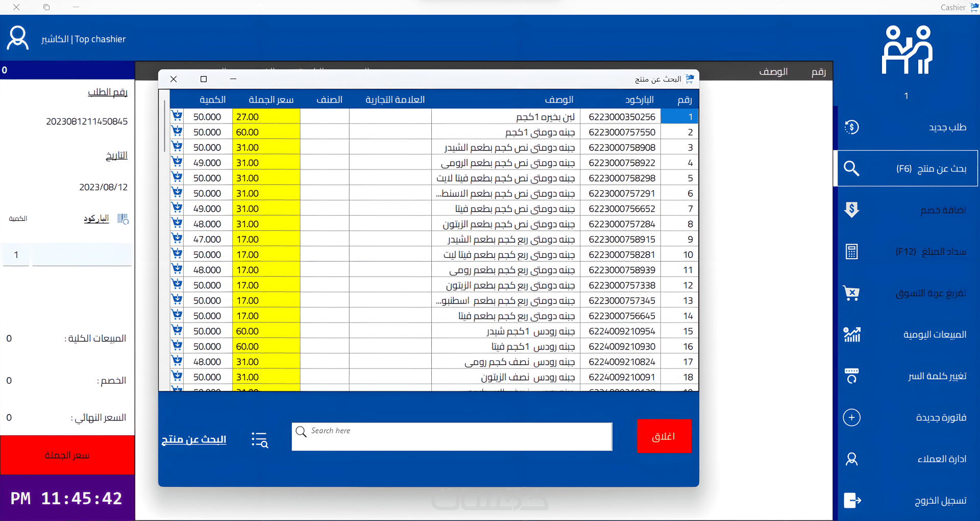Click wholesale price 27.00 cell

(x=266, y=116)
